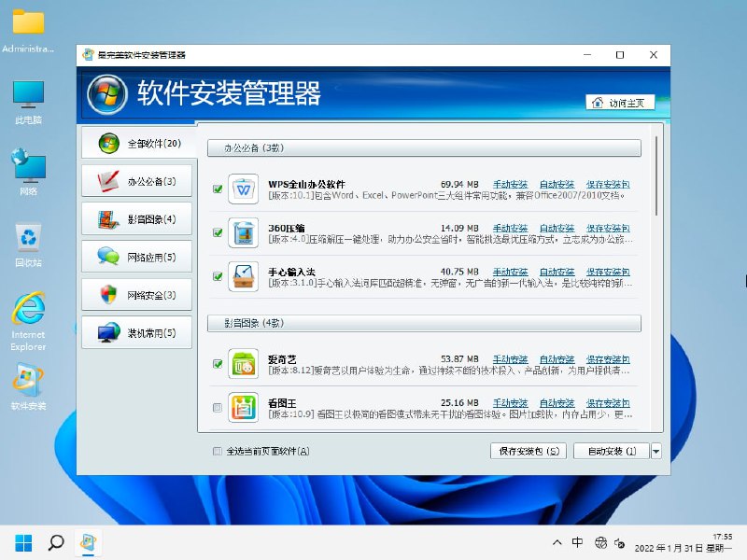This screenshot has height=560, width=747.
Task: Click the 360压缩 application icon
Action: [x=242, y=233]
